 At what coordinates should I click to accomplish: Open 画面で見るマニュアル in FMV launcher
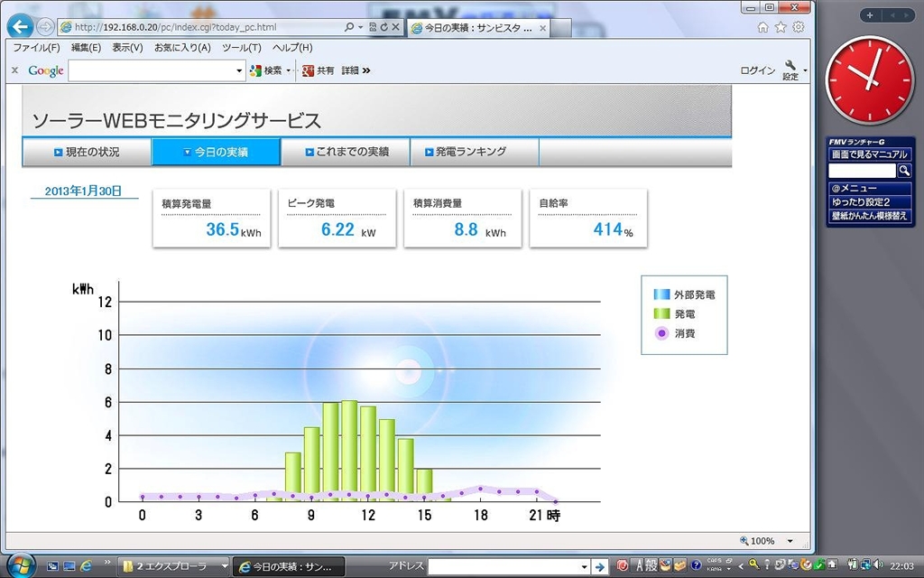[869, 154]
